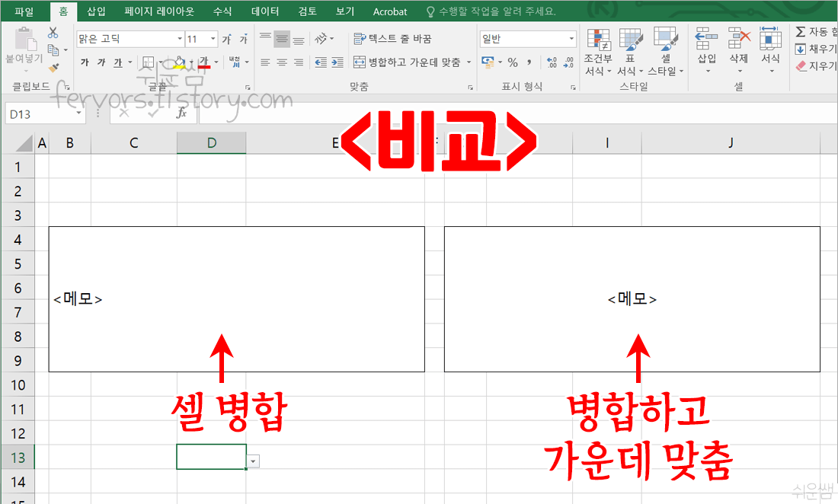This screenshot has height=504, width=838.
Task: Switch to the Insert (삽입) tab
Action: tap(96, 11)
